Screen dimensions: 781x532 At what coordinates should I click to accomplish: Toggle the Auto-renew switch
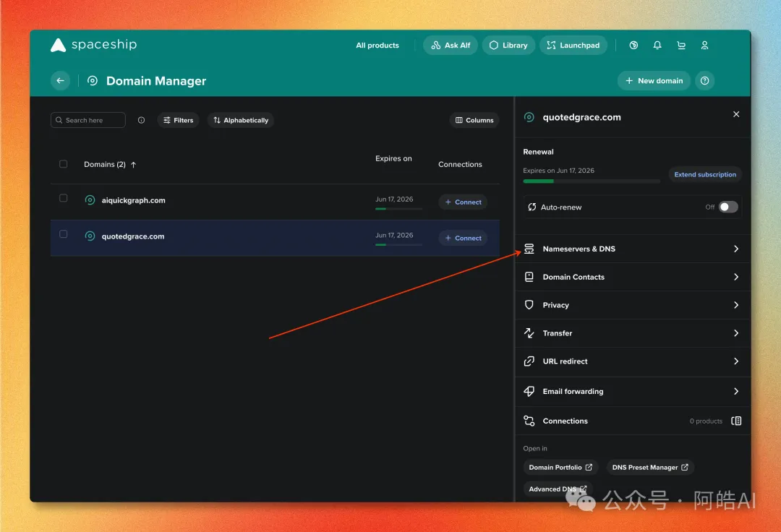click(728, 207)
